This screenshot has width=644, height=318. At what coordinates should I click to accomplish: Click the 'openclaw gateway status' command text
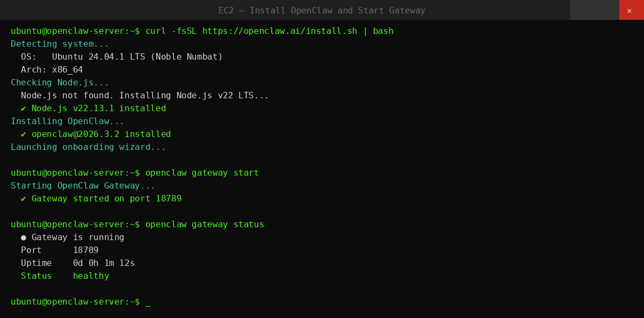204,225
